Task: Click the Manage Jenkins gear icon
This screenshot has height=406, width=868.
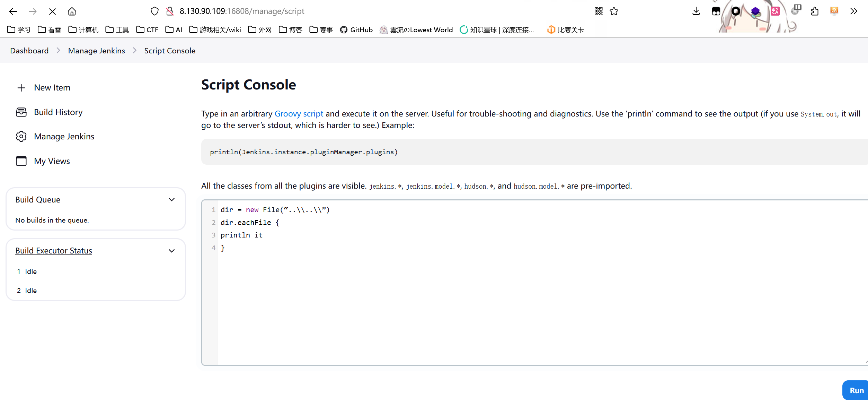Action: click(21, 136)
